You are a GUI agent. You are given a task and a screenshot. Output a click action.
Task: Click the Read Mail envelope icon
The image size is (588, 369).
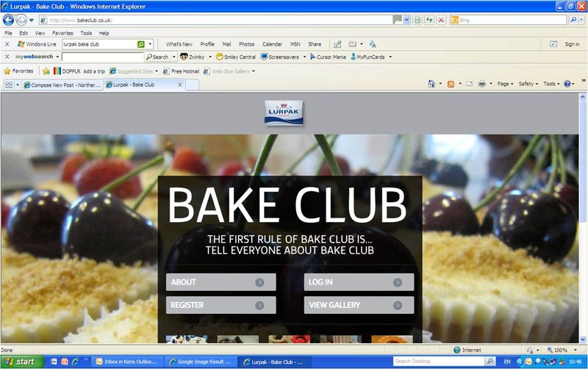click(x=469, y=84)
